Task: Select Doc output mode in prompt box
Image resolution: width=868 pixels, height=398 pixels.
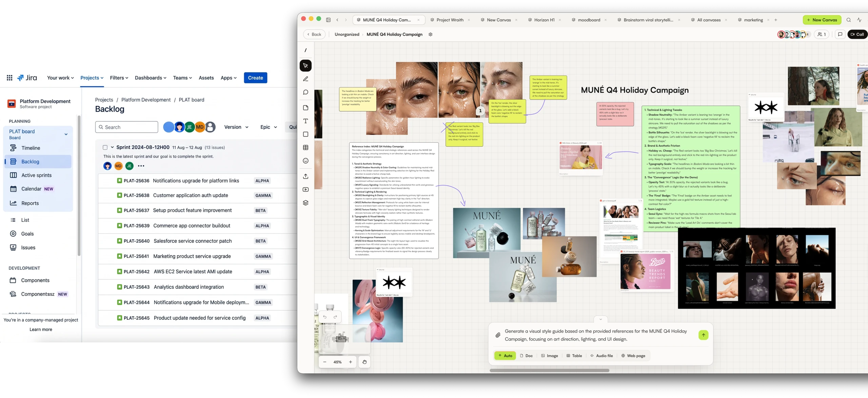Action: (526, 356)
